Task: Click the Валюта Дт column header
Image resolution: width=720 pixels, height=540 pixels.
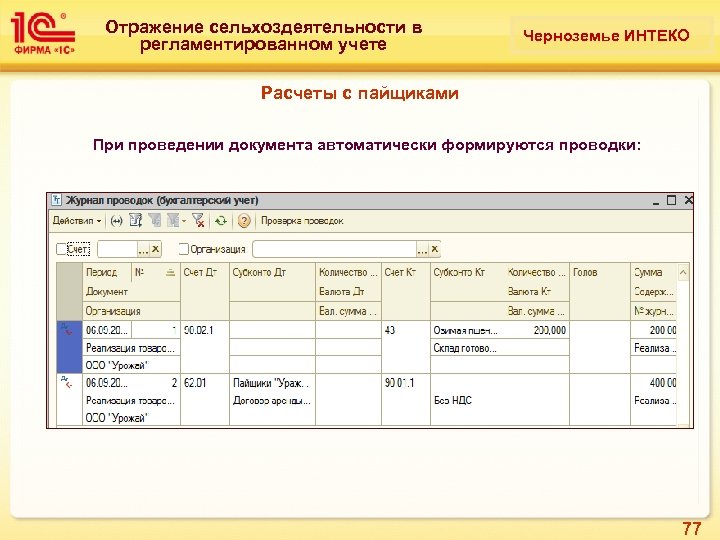Action: point(348,292)
